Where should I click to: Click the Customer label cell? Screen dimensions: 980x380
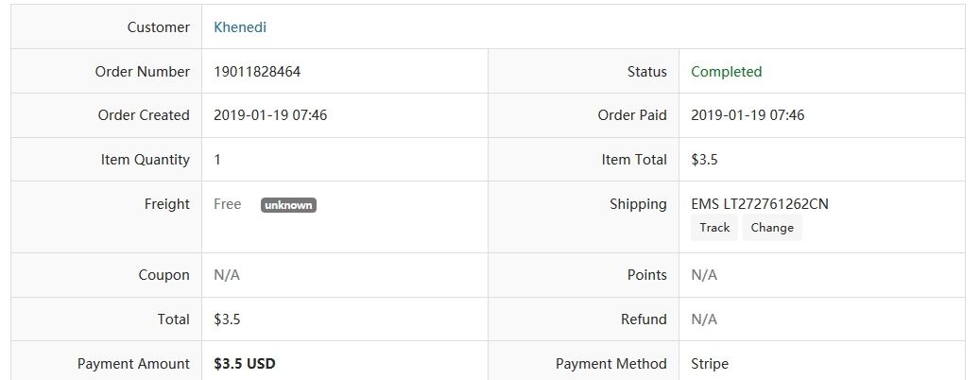click(x=106, y=26)
